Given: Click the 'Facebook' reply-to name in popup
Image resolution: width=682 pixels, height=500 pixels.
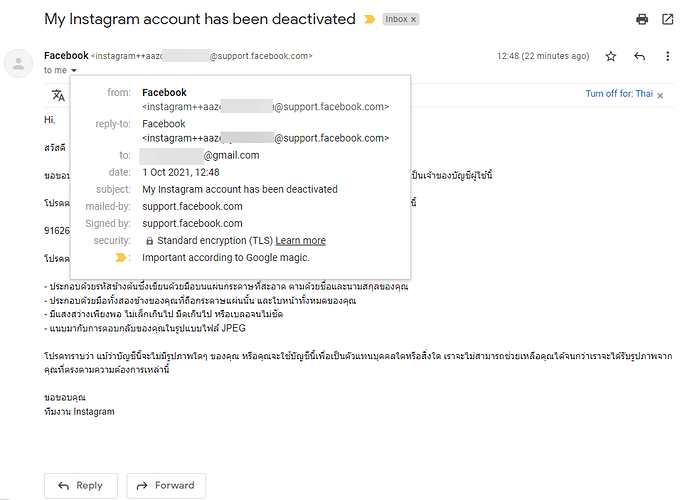Looking at the screenshot, I should [164, 124].
